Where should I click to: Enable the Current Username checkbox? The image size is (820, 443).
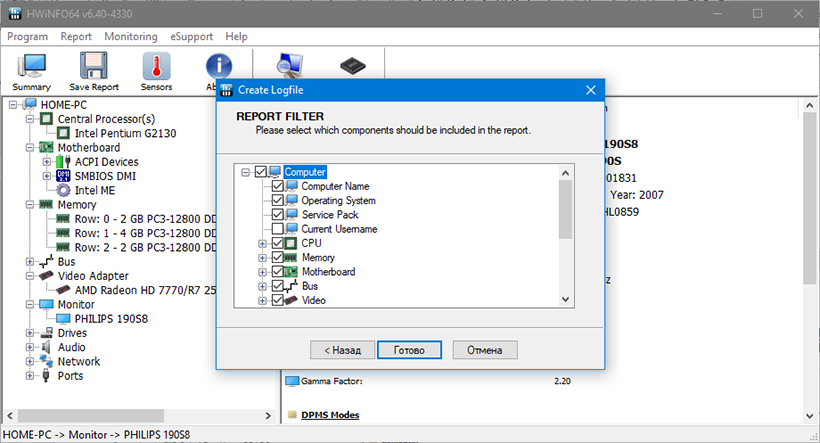click(x=278, y=229)
